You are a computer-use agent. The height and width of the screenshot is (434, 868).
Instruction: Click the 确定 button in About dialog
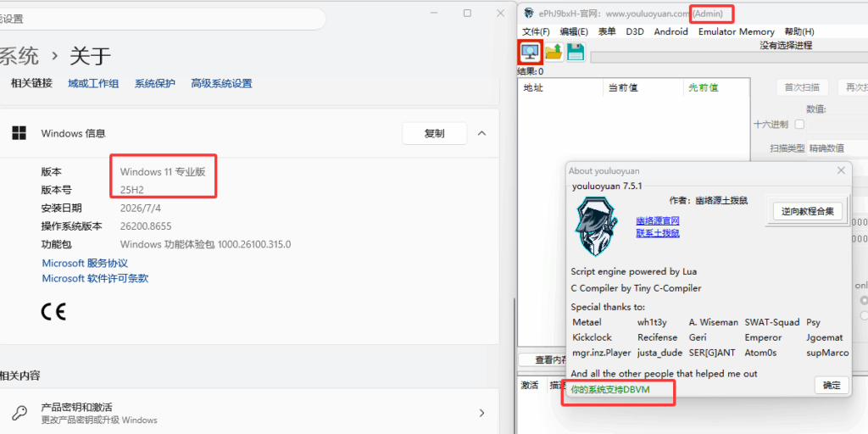[832, 386]
